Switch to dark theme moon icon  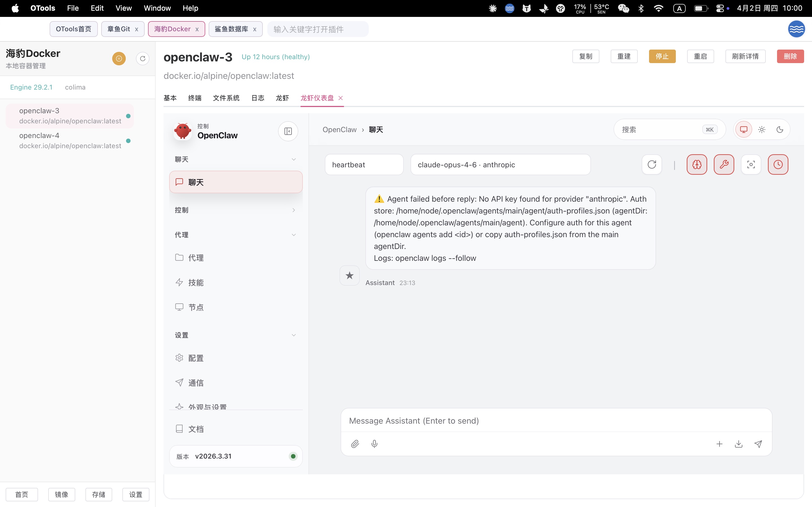[x=780, y=130]
